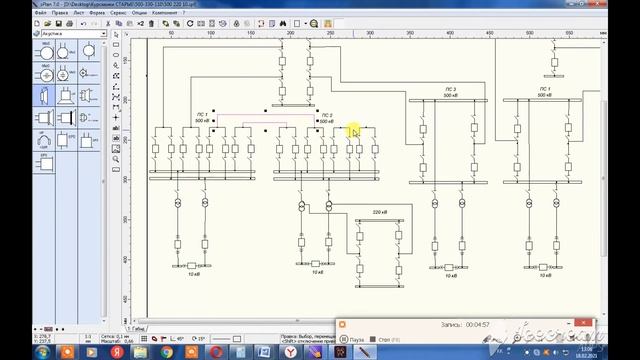Click the 'ПС 3 500 кВ' label on diagram
640x360 pixels.
pos(450,92)
